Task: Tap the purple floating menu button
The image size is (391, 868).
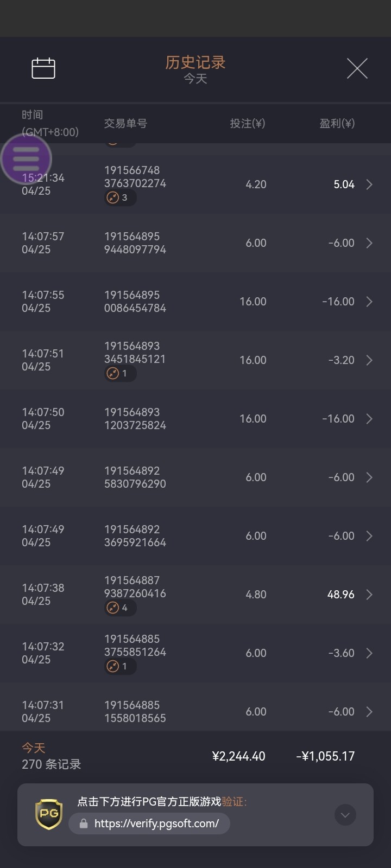Action: pyautogui.click(x=26, y=159)
